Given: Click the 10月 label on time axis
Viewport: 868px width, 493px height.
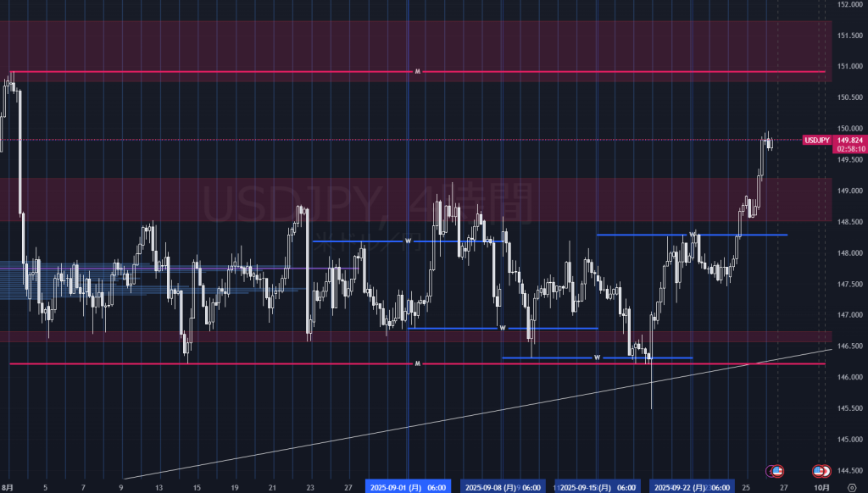Looking at the screenshot, I should click(822, 488).
